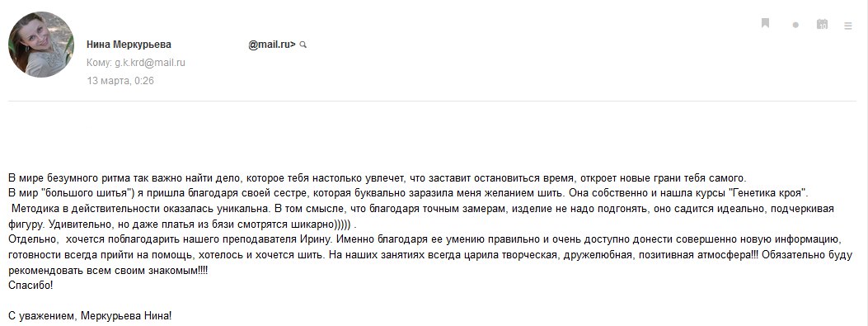Click the line starting «В мире безумного ритма»
The width and height of the screenshot is (868, 326).
(378, 178)
